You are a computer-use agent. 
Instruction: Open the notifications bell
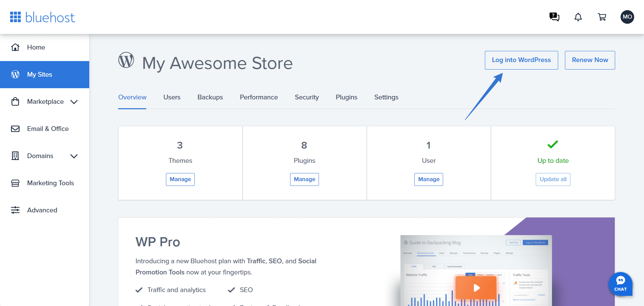click(x=578, y=17)
